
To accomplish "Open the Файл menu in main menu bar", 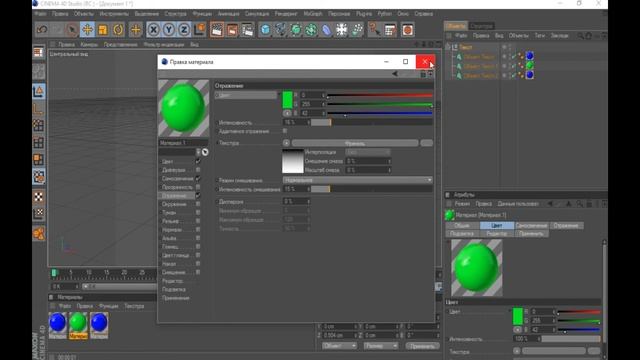I will pos(40,14).
